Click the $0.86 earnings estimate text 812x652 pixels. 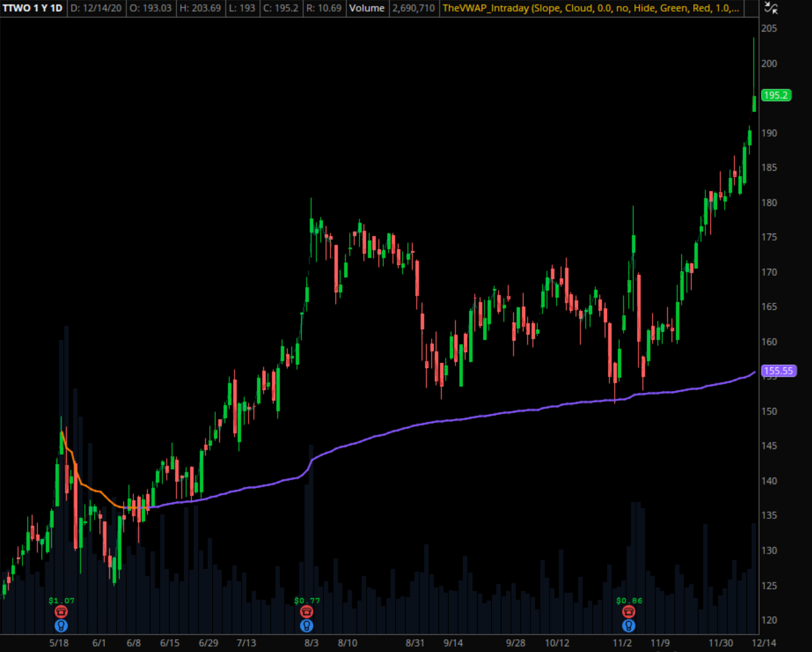click(629, 600)
